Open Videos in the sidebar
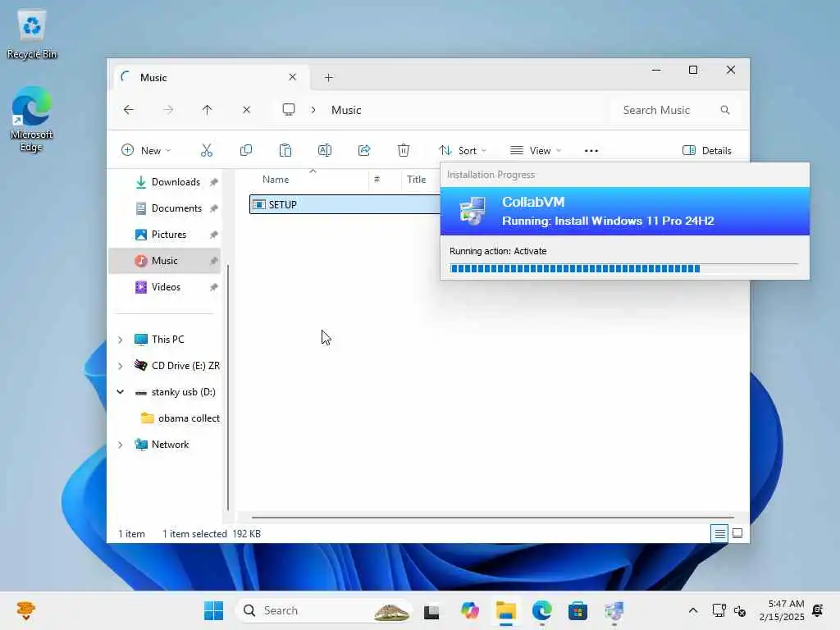Viewport: 840px width, 630px height. point(166,287)
